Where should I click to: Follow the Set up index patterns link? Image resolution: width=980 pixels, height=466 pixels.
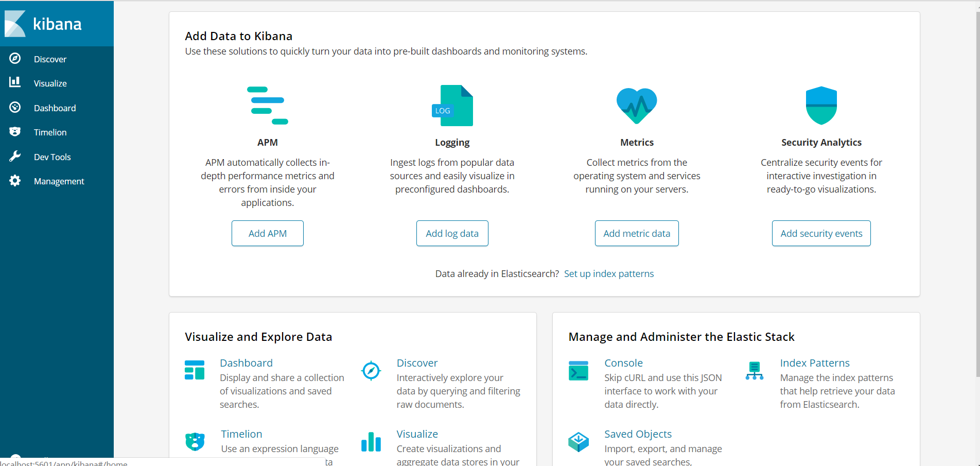click(609, 274)
